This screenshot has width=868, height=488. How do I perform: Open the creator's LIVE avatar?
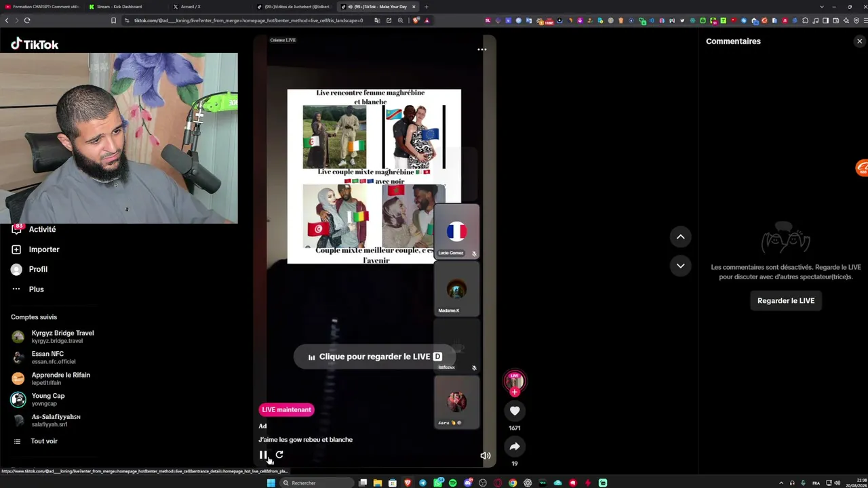click(x=514, y=382)
